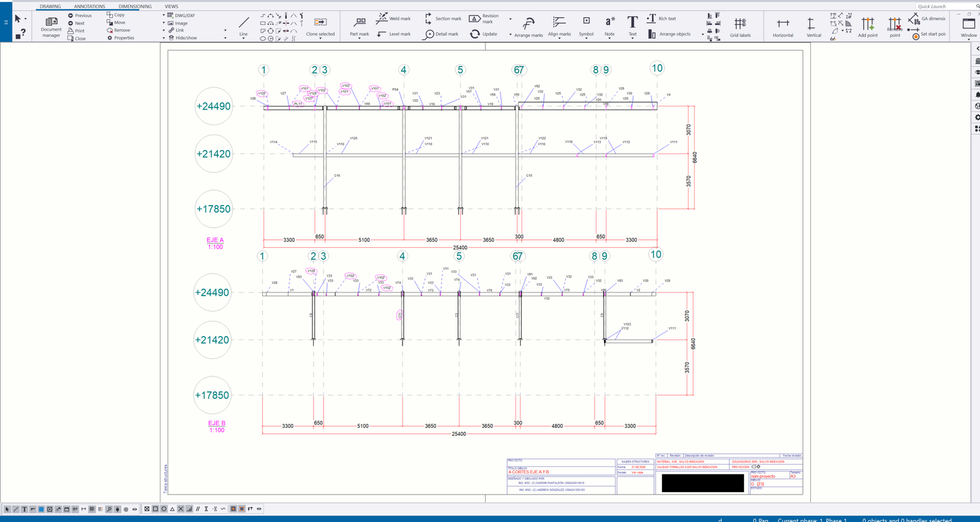Switch to the ANNOTATIONS ribbon tab
Viewport: 980px width, 522px height.
coord(89,6)
